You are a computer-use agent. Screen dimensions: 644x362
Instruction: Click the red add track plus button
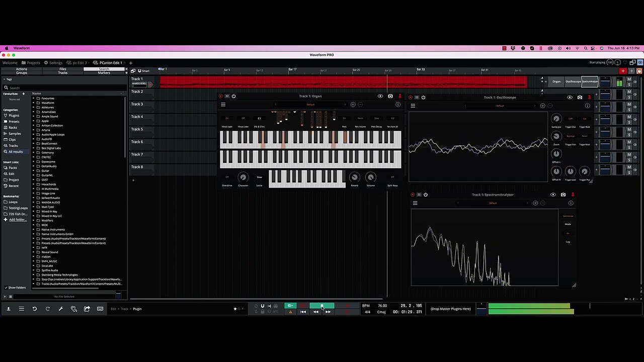tap(623, 71)
